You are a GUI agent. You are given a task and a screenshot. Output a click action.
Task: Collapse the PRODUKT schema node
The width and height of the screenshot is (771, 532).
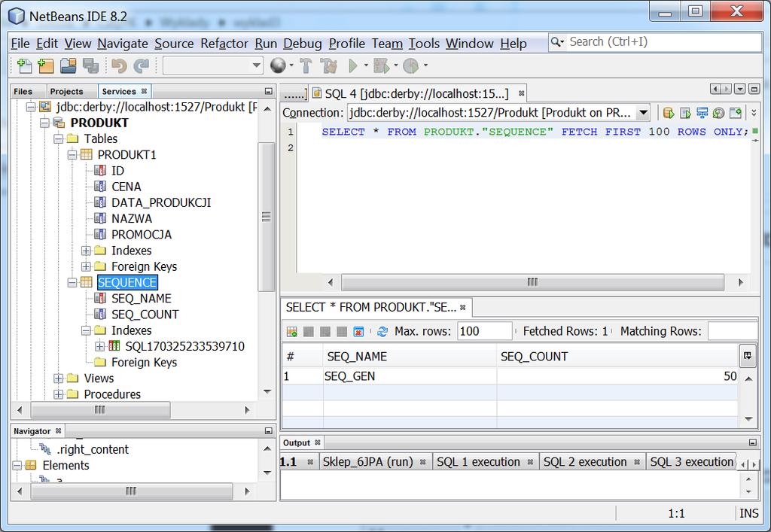click(44, 123)
